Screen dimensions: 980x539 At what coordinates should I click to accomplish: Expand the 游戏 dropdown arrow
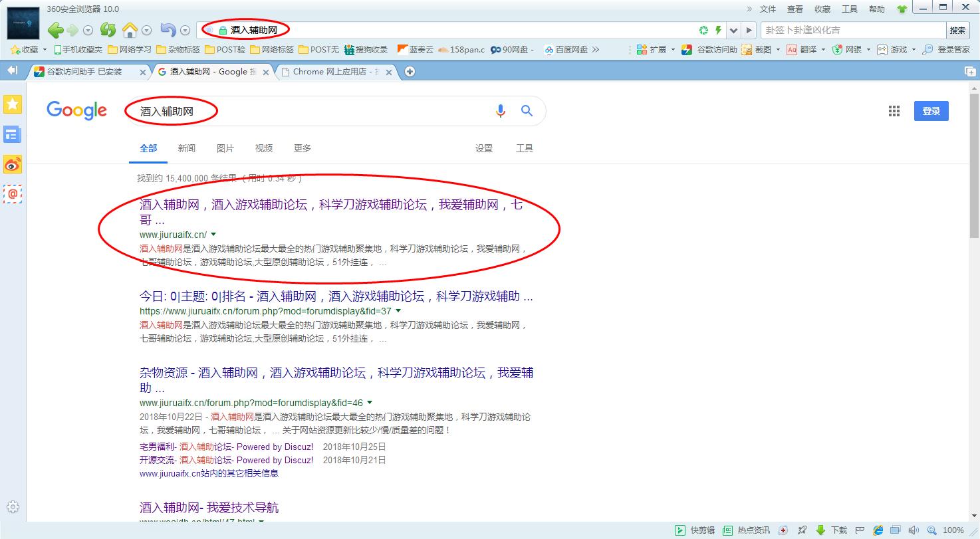click(914, 49)
